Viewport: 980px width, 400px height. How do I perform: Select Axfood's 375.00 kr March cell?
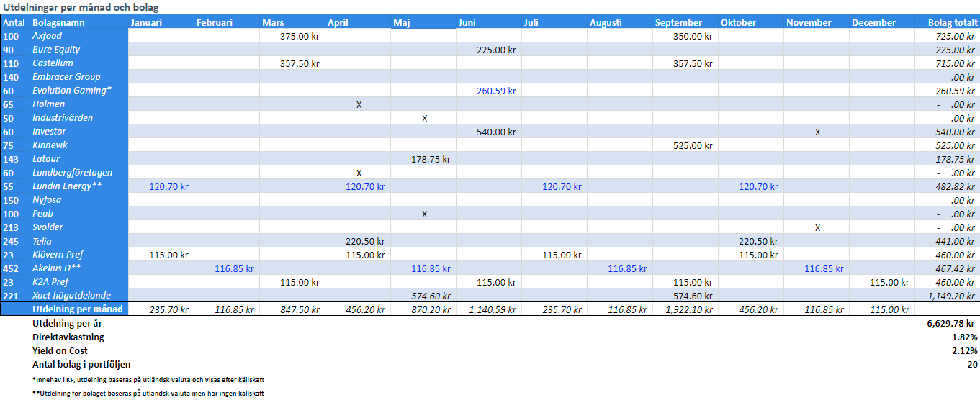point(292,36)
